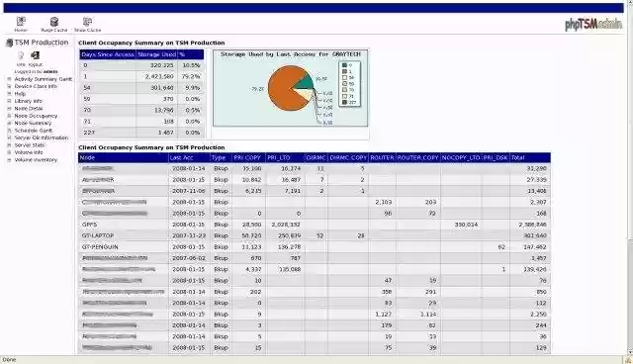Click the TSM Production server icon
This screenshot has width=633, height=364.
(x=9, y=43)
